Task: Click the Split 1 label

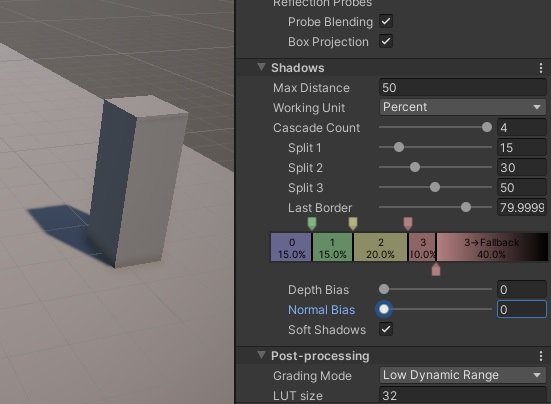Action: pyautogui.click(x=305, y=148)
